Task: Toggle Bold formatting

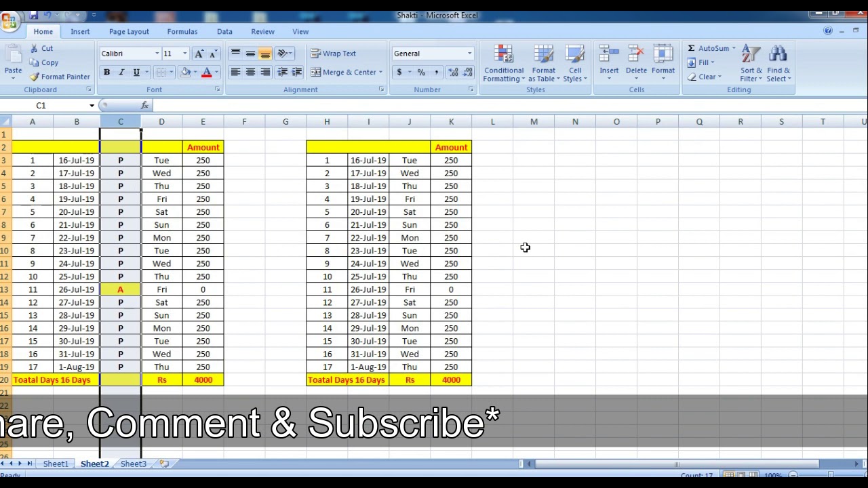Action: 106,73
